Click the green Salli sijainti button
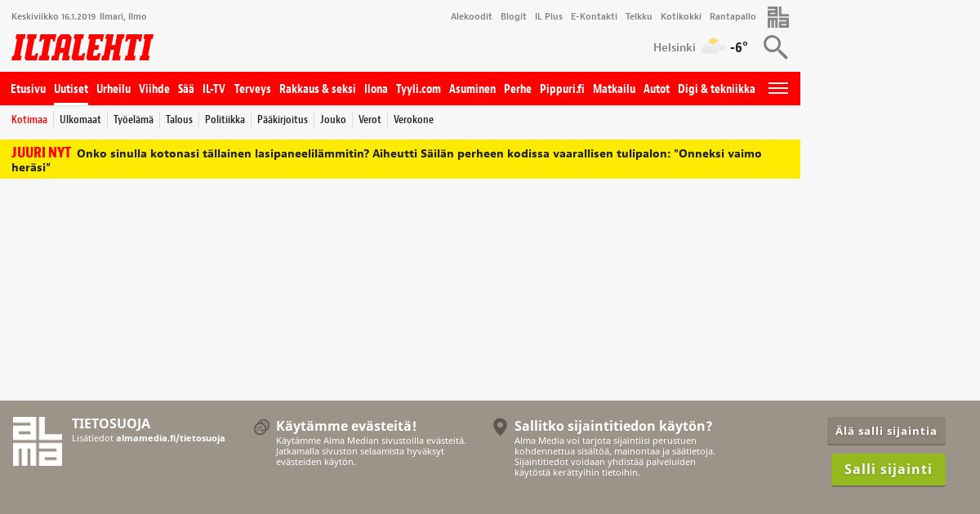This screenshot has width=980, height=514. [889, 469]
